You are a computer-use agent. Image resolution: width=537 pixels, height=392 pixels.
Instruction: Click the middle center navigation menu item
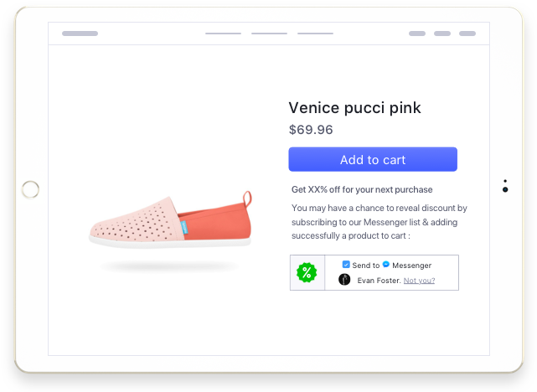tap(269, 34)
